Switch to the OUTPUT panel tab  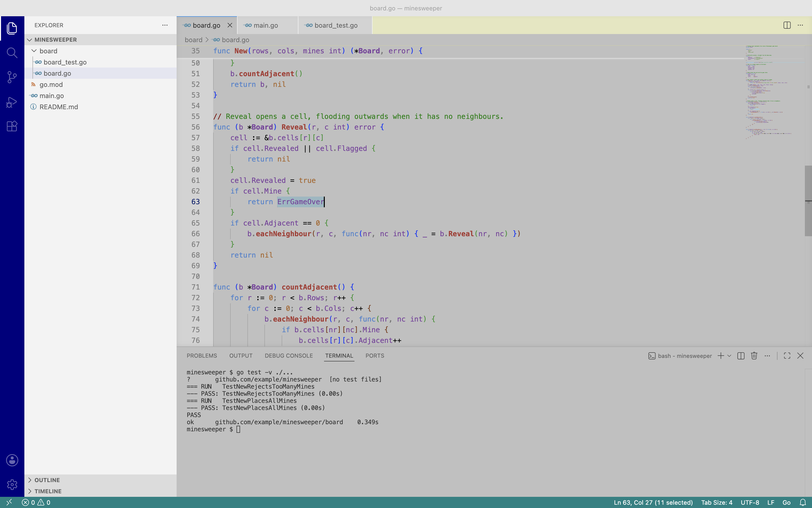241,356
